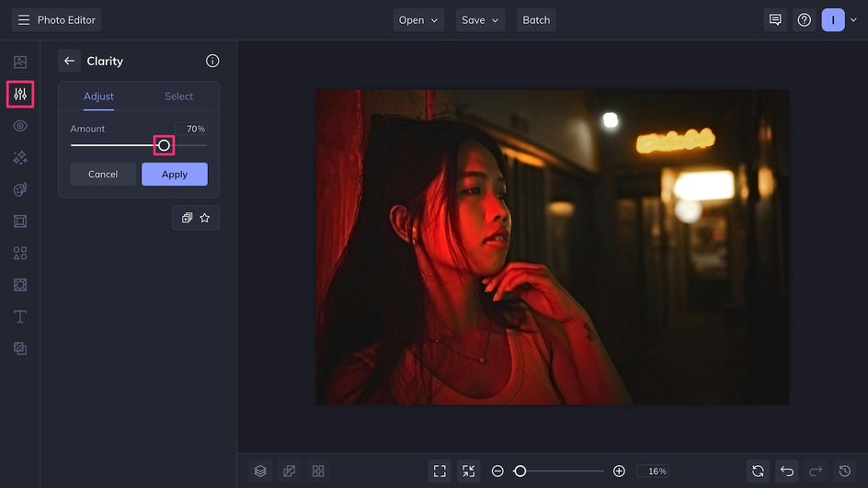Select the Text tool icon
868x488 pixels.
pyautogui.click(x=20, y=316)
